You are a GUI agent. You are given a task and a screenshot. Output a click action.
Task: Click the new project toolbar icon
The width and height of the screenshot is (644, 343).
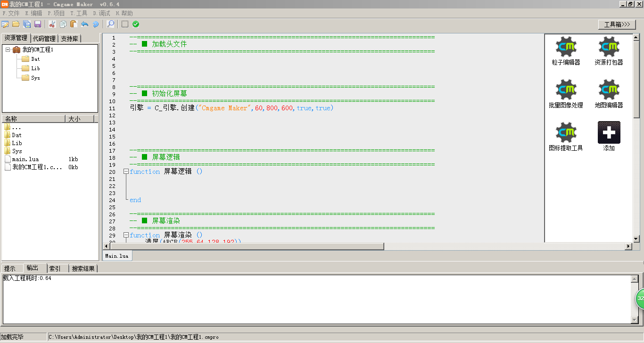5,24
